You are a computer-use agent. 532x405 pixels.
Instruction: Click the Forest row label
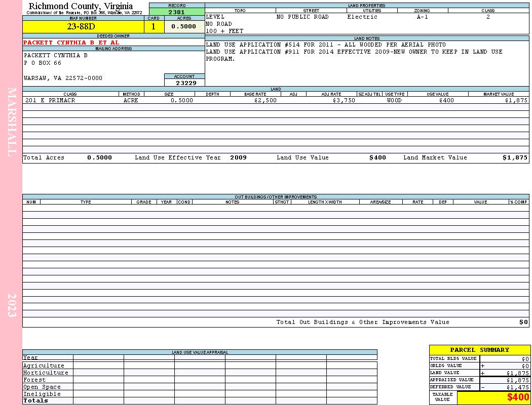click(34, 380)
